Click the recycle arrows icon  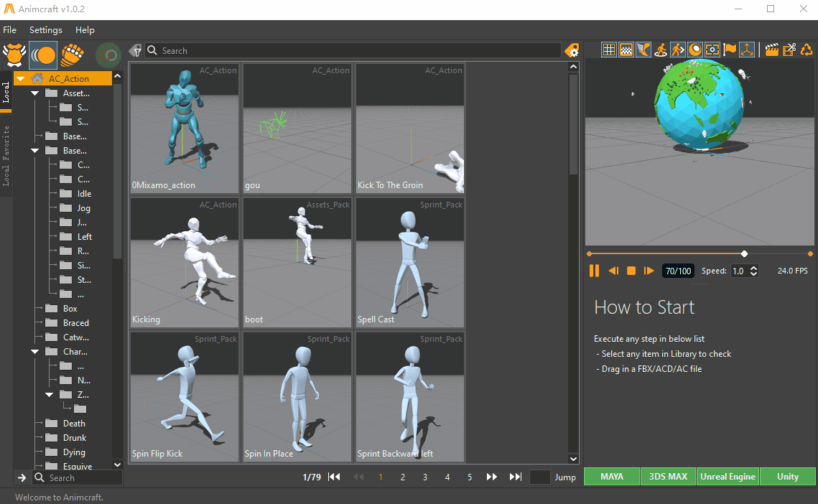pos(807,50)
